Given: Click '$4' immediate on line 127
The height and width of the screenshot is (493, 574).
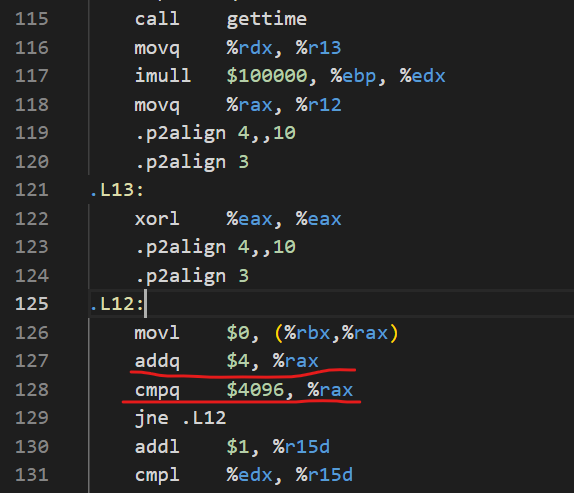Looking at the screenshot, I should (238, 362).
